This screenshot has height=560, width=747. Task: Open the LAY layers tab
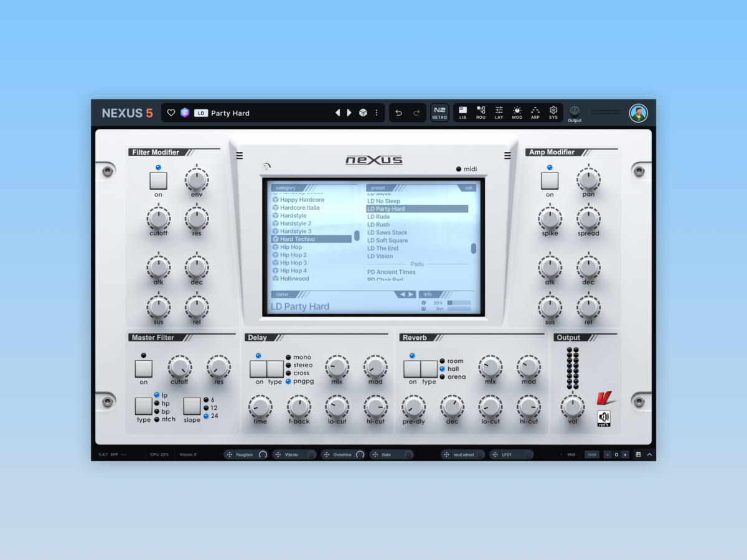pyautogui.click(x=499, y=113)
